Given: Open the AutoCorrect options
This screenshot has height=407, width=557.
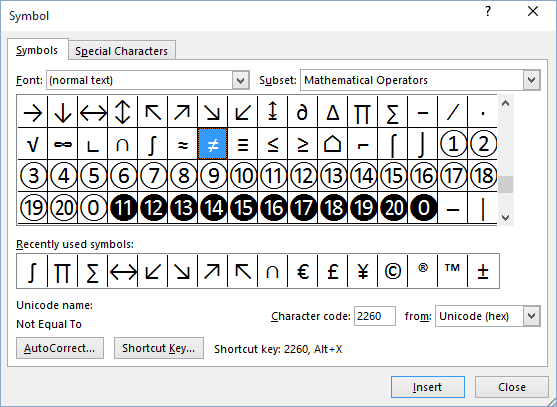Looking at the screenshot, I should [x=60, y=348].
